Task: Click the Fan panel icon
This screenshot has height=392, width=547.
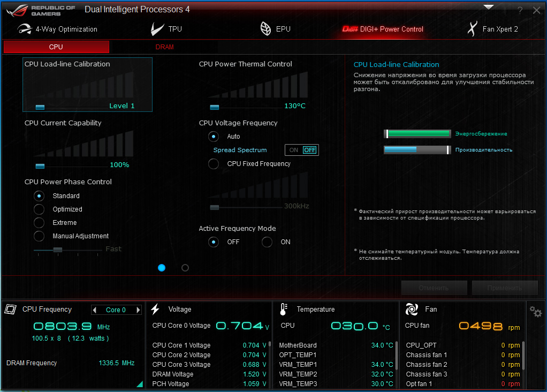Action: 412,309
